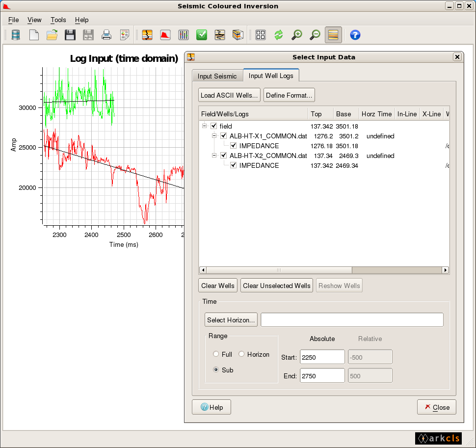Screen dimensions: 476x448
Task: Click the four-square tile layout icon
Action: pyautogui.click(x=261, y=35)
